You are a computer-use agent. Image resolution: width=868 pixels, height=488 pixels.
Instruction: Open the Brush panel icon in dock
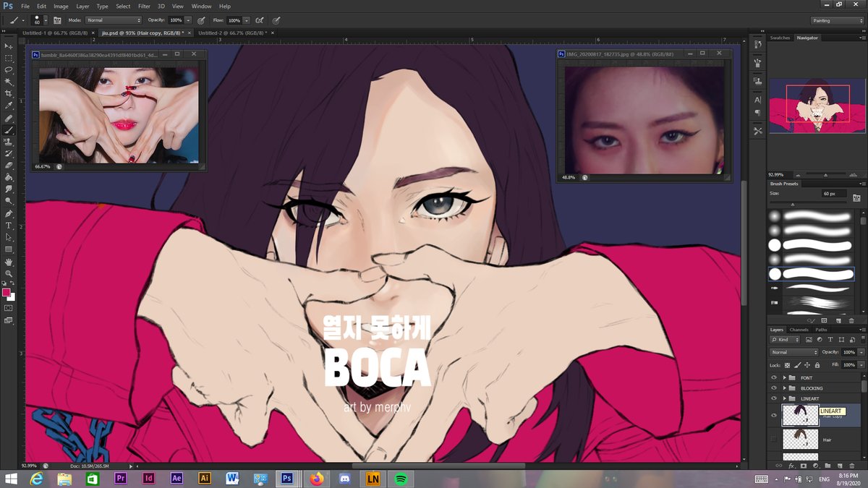(x=757, y=63)
